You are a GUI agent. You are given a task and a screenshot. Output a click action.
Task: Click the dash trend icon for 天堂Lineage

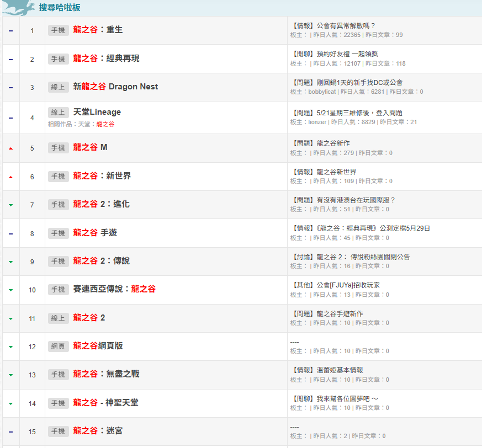(10, 118)
